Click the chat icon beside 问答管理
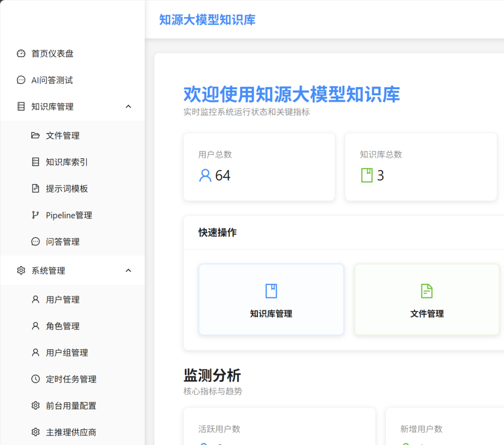 point(35,241)
